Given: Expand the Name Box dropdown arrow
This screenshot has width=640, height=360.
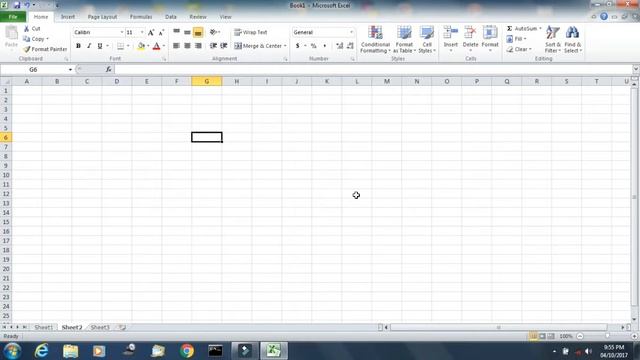Looking at the screenshot, I should [x=70, y=70].
